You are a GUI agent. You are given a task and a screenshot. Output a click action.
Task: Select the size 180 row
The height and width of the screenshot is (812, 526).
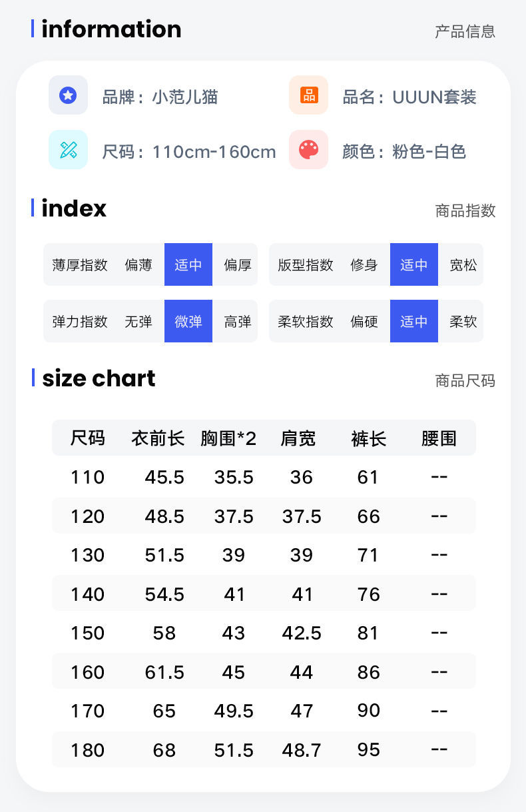tap(264, 749)
